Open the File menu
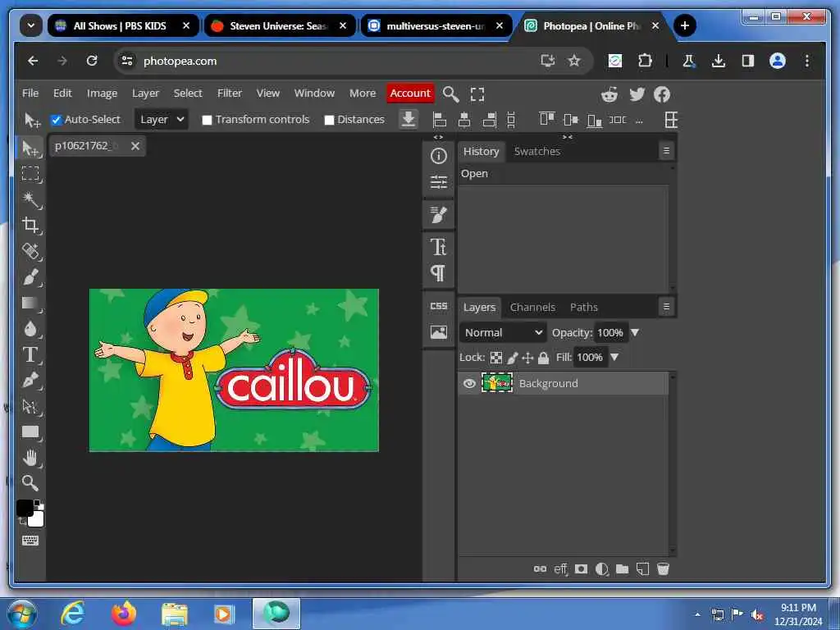This screenshot has height=630, width=840. coord(30,94)
